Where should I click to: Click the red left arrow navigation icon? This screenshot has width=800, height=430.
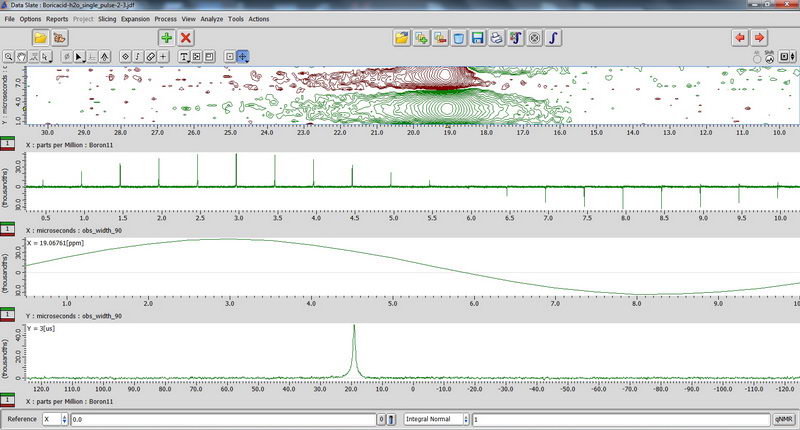(740, 38)
